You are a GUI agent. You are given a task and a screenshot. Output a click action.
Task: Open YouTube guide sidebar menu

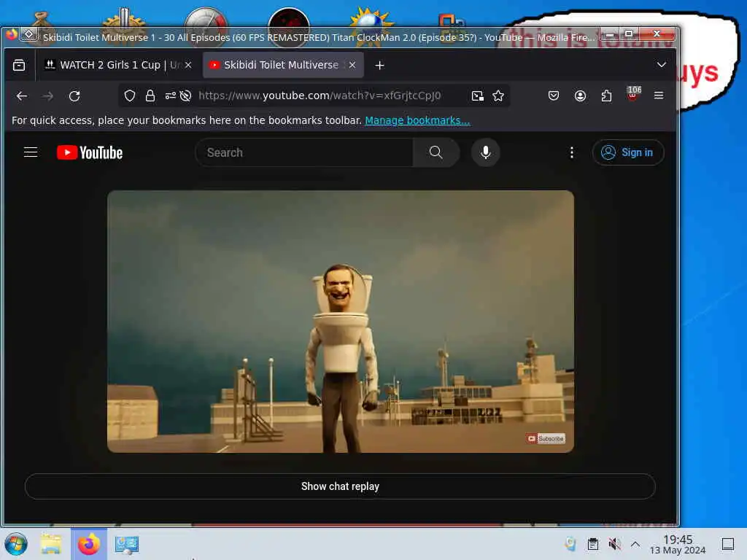pos(31,152)
